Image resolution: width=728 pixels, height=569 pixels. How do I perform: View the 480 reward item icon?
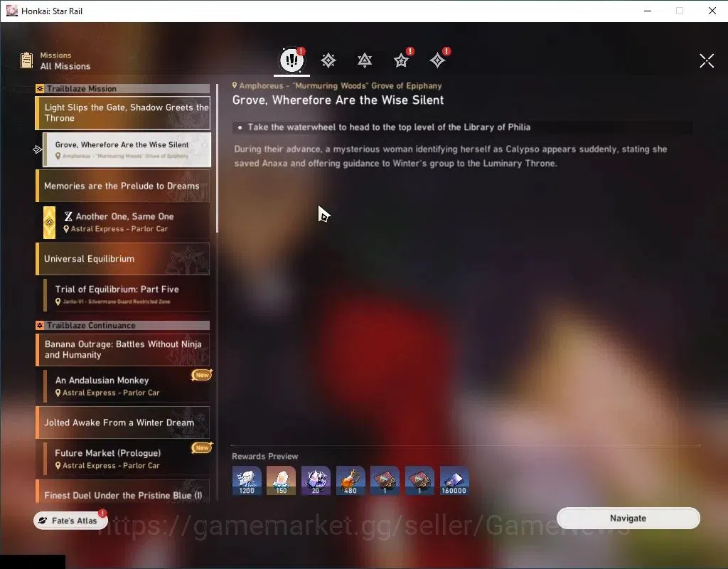coord(350,480)
